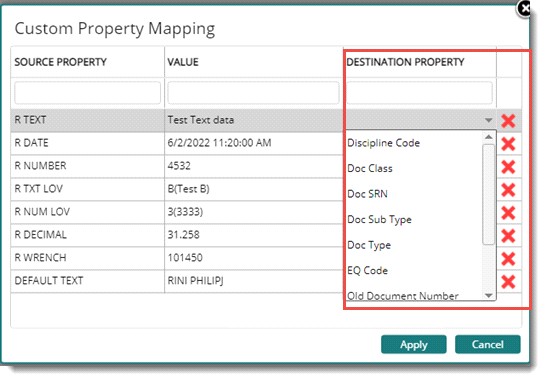
Task: Click the dropdown list scroll down arrow
Action: click(x=489, y=295)
